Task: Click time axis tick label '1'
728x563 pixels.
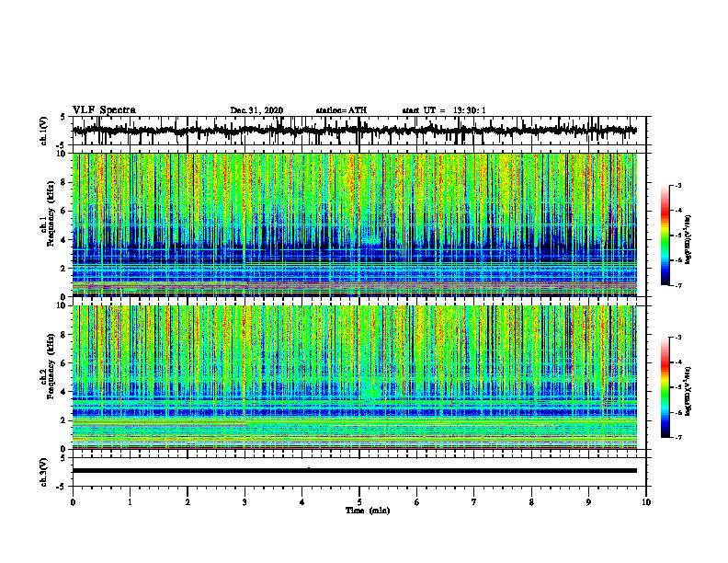Action: pyautogui.click(x=130, y=502)
